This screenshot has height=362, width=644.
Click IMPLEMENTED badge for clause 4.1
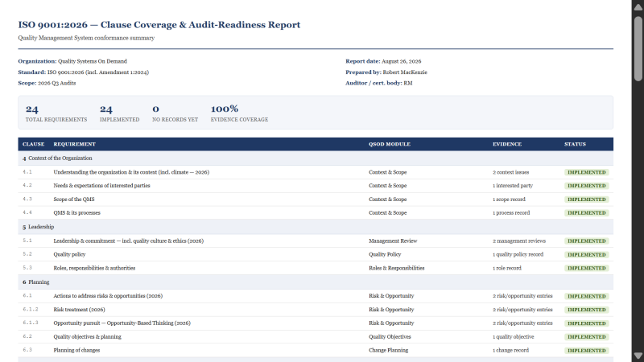pyautogui.click(x=587, y=172)
